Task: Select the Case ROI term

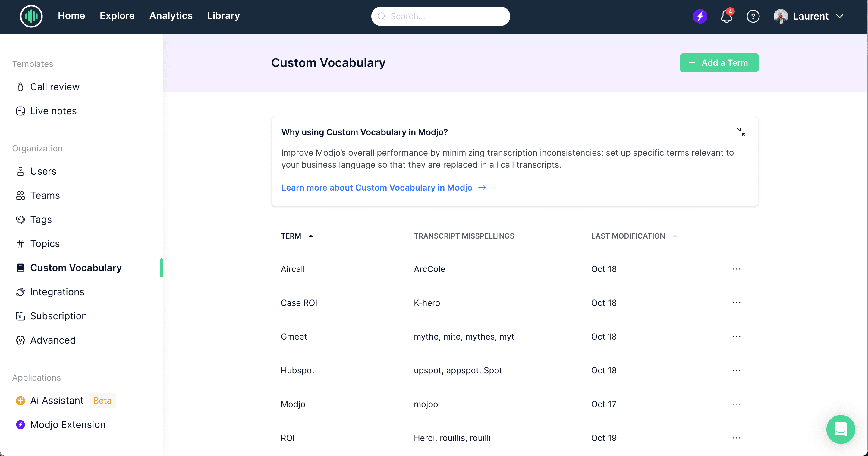Action: [299, 303]
